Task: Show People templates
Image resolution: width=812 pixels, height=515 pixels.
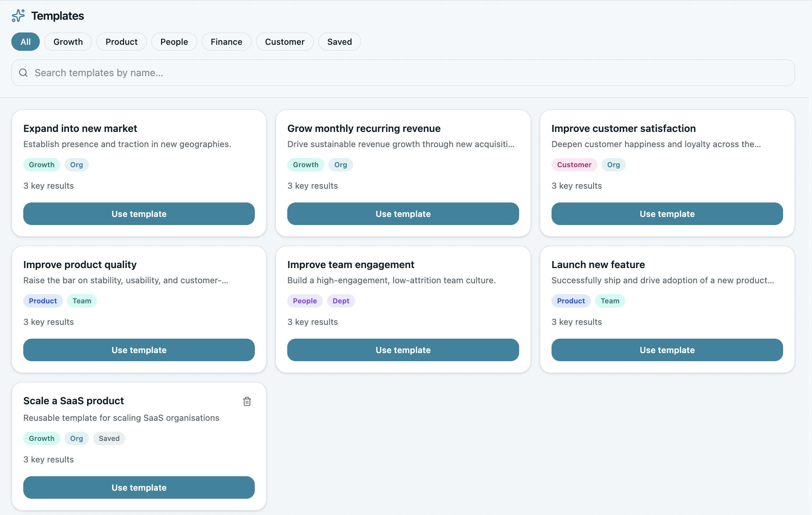Action: 174,42
